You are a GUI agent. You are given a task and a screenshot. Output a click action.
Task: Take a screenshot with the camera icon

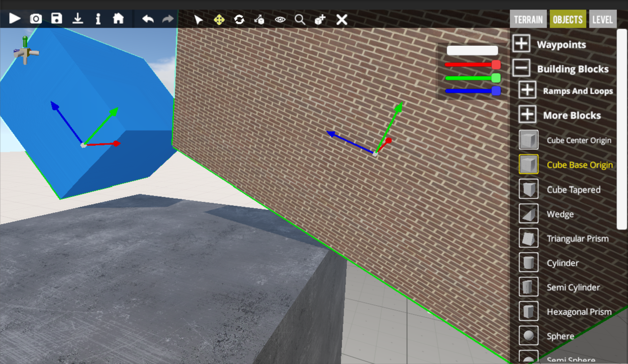36,19
